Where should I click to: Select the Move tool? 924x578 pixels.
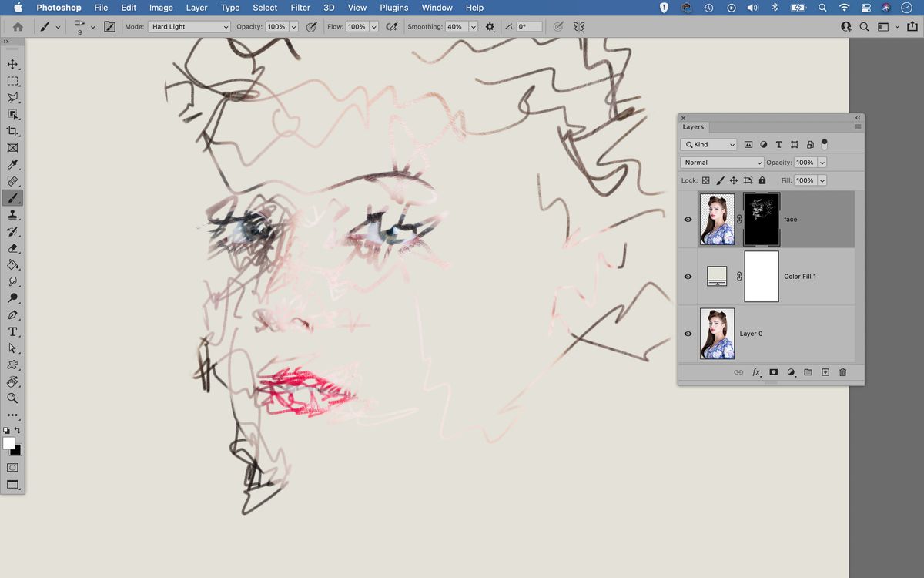point(12,64)
